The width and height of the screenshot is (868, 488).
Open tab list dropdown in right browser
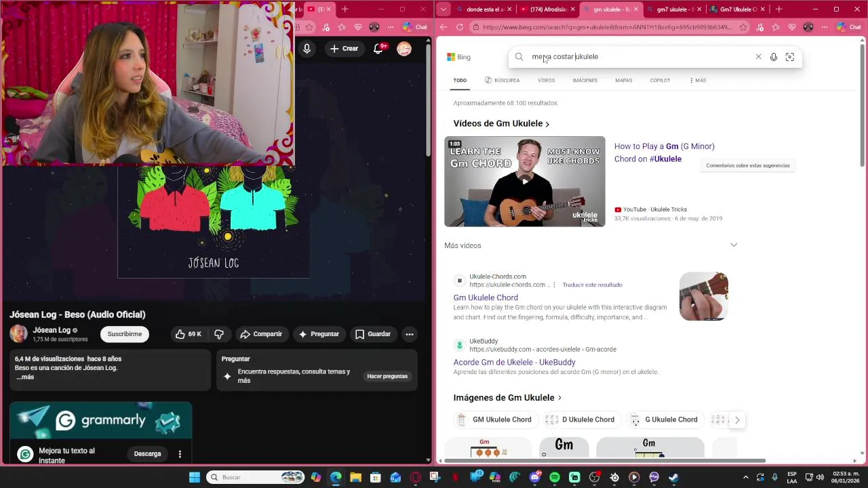[443, 9]
